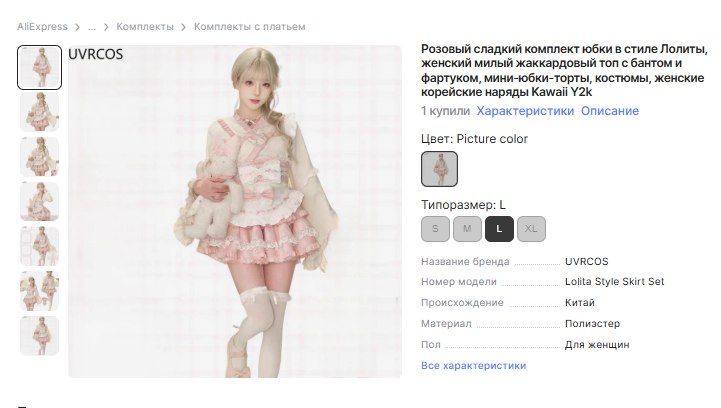The width and height of the screenshot is (721, 408).
Task: Choose size XL
Action: (531, 229)
